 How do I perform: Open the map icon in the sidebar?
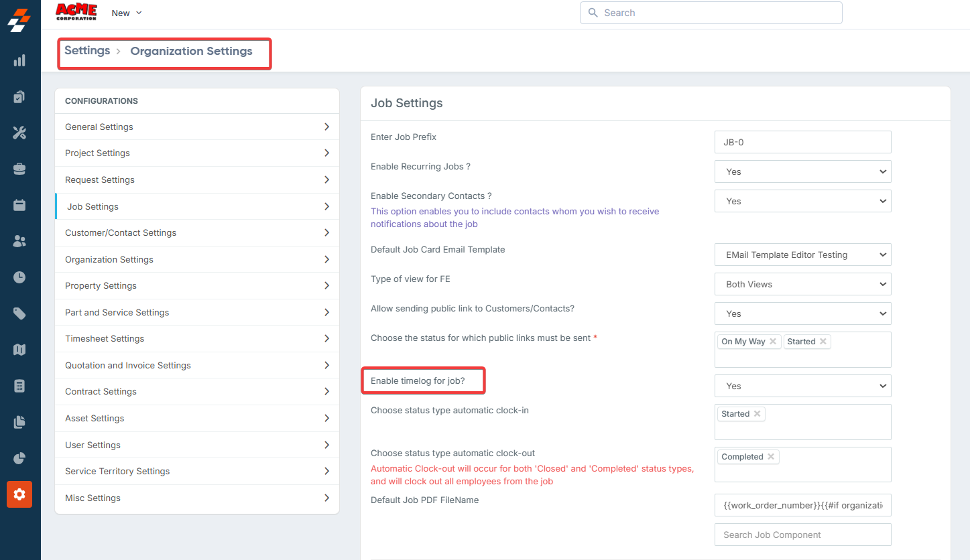click(19, 350)
